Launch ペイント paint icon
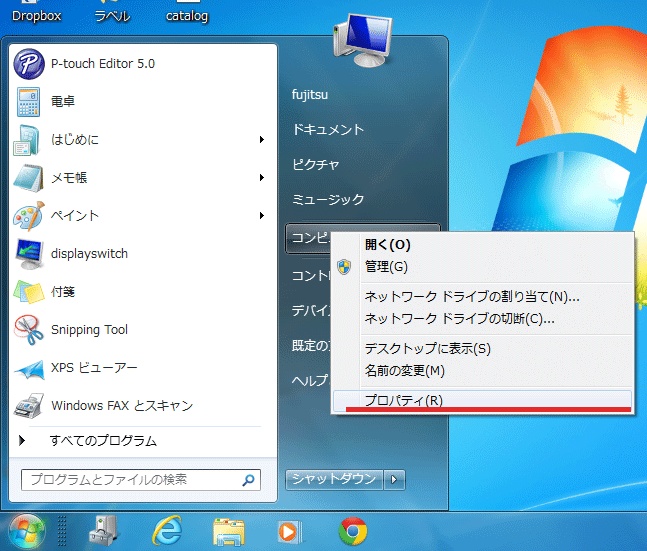 point(28,215)
